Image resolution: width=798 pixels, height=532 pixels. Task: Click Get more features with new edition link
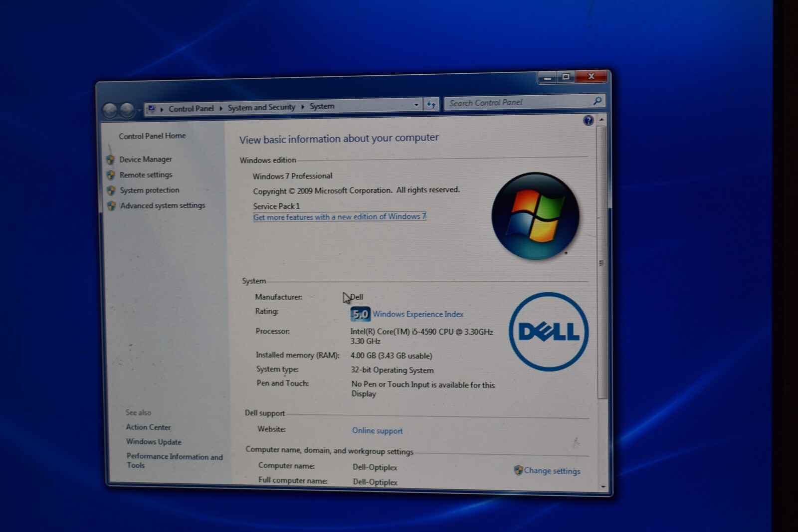click(340, 217)
